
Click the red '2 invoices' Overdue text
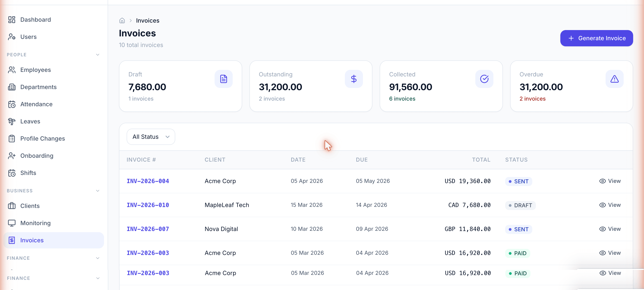(x=533, y=99)
